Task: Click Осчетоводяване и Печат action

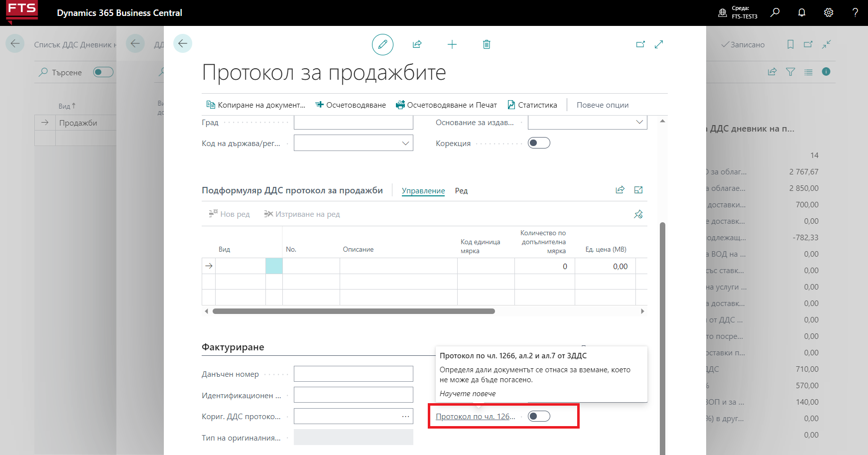Action: click(x=446, y=105)
